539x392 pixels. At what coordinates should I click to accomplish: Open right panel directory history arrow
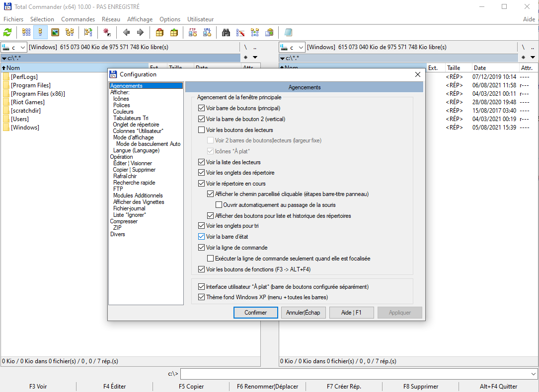click(x=533, y=58)
